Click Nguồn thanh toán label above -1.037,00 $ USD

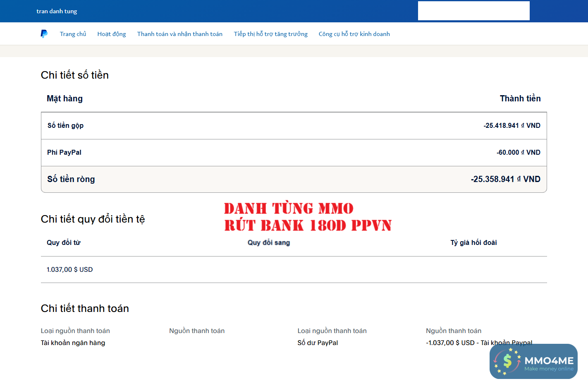(454, 331)
